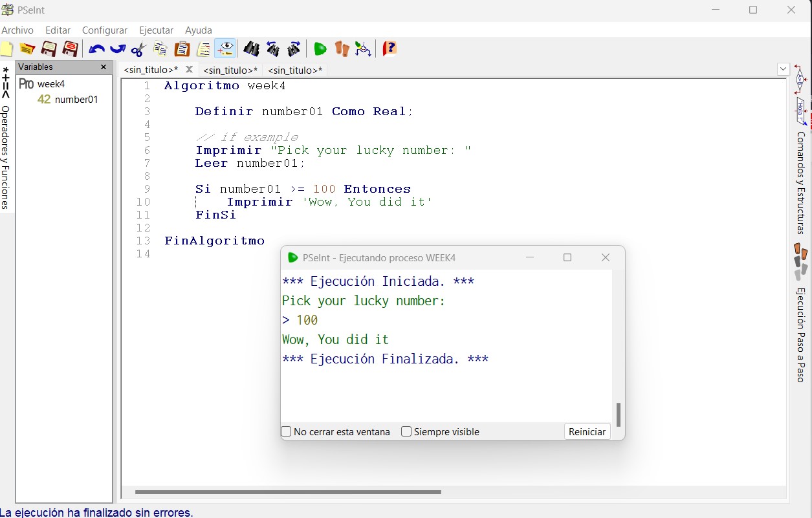
Task: Open a file with the folder icon
Action: pos(27,49)
